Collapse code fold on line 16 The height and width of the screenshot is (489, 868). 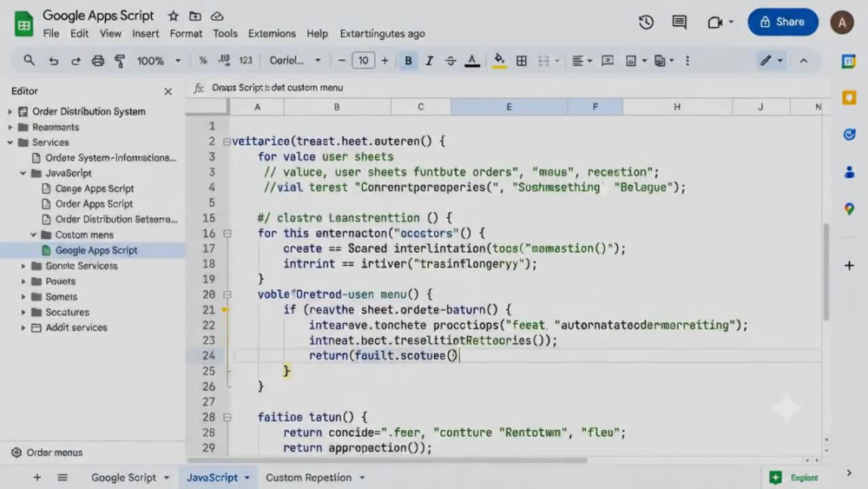(227, 234)
